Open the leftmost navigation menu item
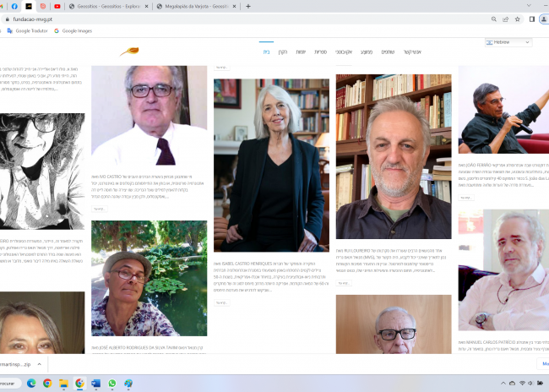The height and width of the screenshot is (392, 549). [266, 52]
